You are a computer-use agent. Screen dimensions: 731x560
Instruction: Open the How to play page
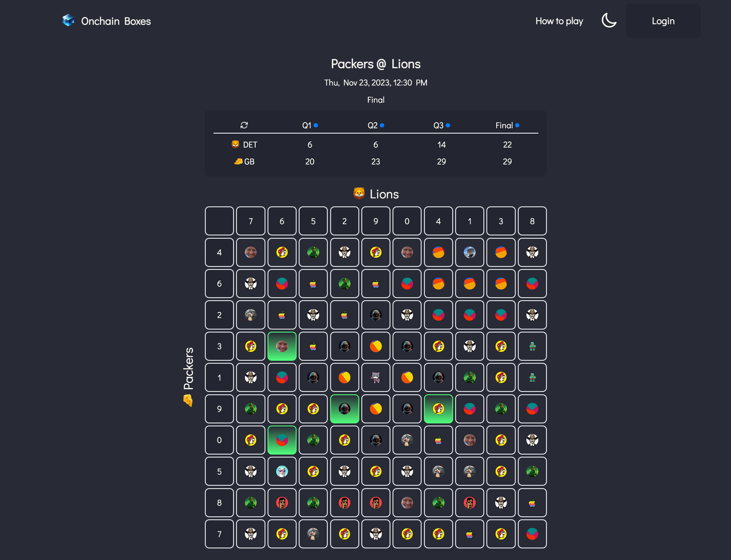tap(559, 21)
